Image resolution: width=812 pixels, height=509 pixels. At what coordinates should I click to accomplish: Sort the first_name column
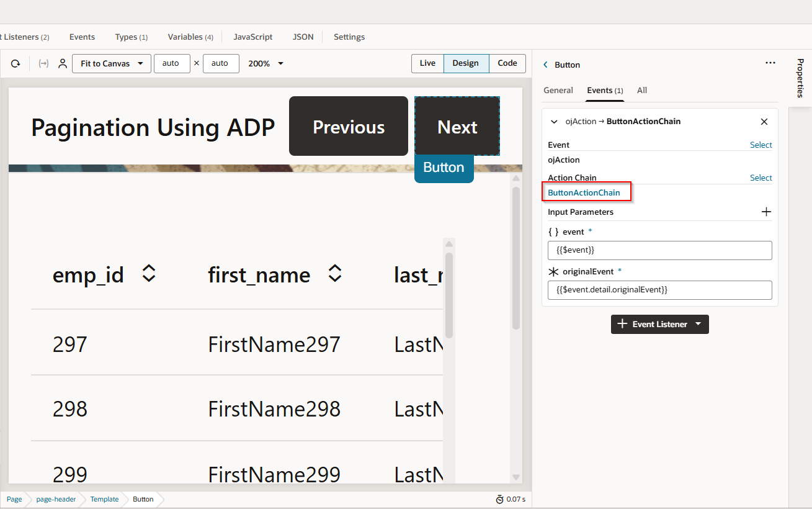[x=335, y=274]
